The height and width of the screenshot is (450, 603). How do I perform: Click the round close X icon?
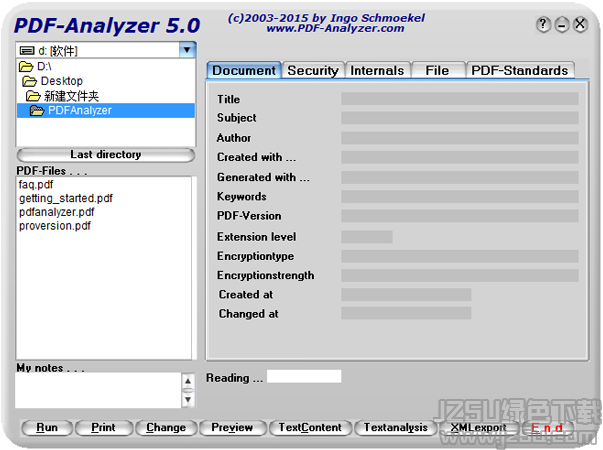(x=580, y=25)
